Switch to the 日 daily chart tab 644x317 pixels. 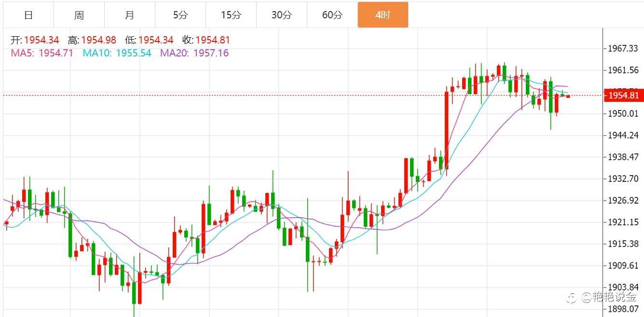point(28,15)
